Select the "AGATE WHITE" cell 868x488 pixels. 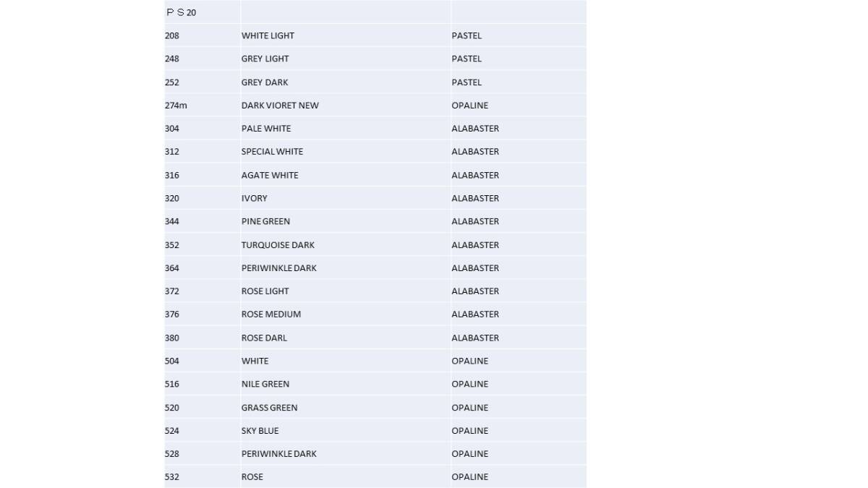[x=270, y=175]
